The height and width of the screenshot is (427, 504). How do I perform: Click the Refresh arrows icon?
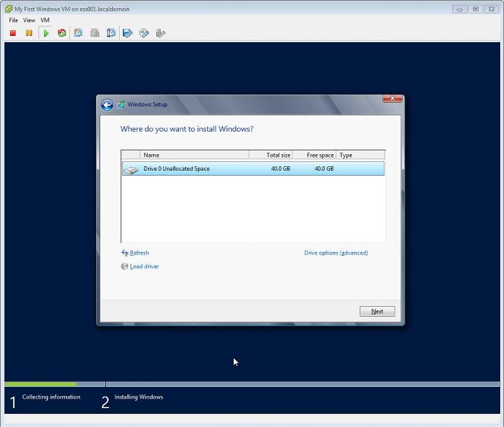(125, 253)
